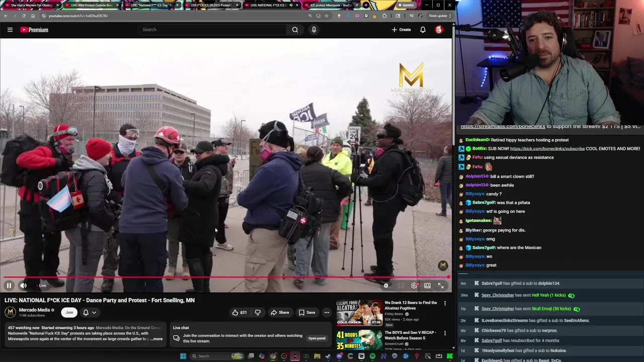Viewport: 644px width, 362px height.
Task: Open the Windows Start menu
Action: pyautogui.click(x=183, y=356)
